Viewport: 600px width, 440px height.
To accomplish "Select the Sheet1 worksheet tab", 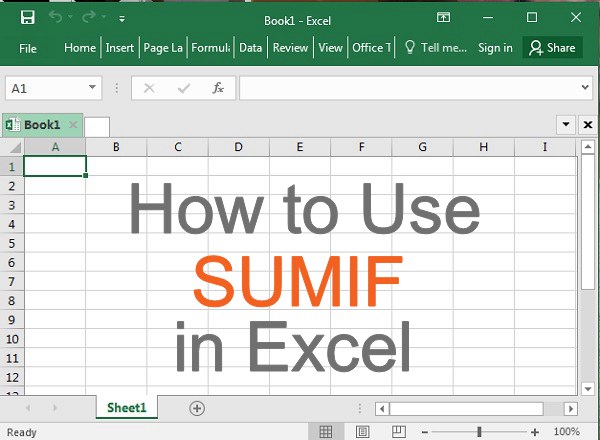I will pyautogui.click(x=127, y=408).
